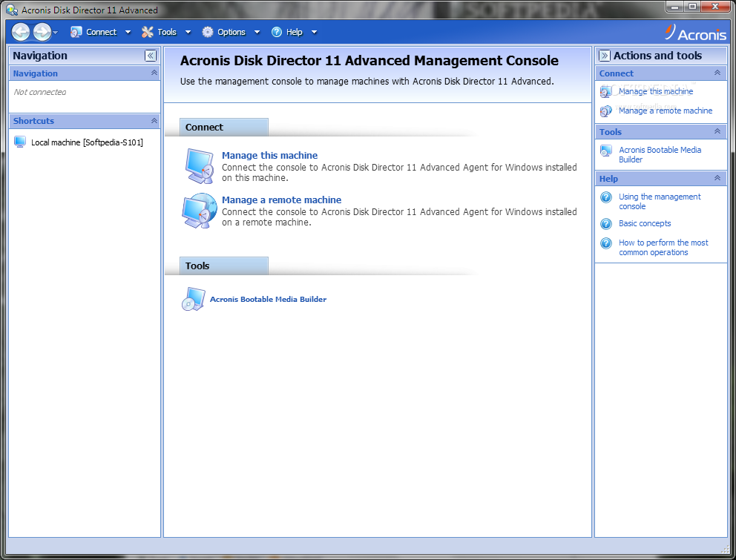This screenshot has height=560, width=736.
Task: Click the Manage a remote machine link in center
Action: (x=281, y=200)
